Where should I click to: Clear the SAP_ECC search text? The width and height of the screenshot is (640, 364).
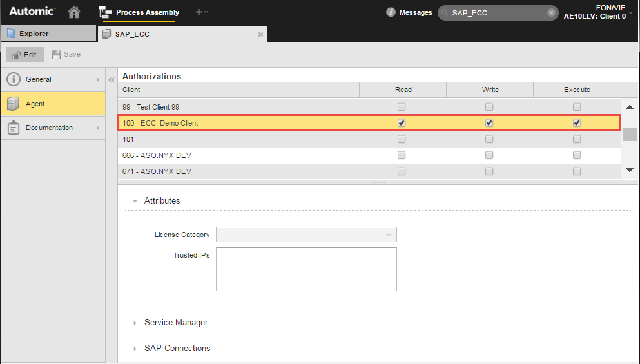click(551, 13)
